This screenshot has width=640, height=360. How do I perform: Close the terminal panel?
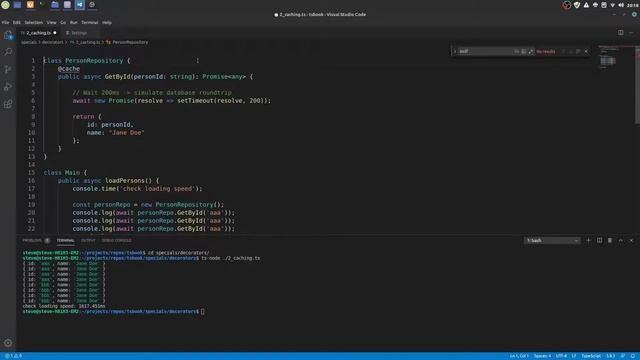pos(631,240)
